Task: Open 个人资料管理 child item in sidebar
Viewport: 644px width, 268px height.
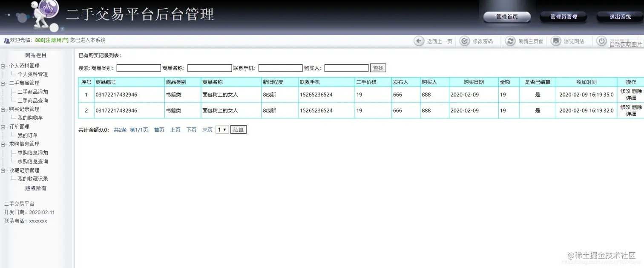Action: (x=33, y=75)
